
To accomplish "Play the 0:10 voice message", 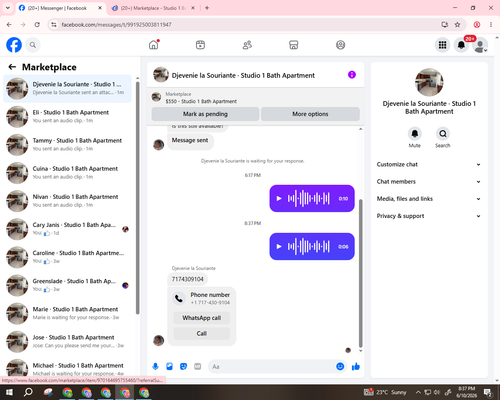I will tap(279, 199).
